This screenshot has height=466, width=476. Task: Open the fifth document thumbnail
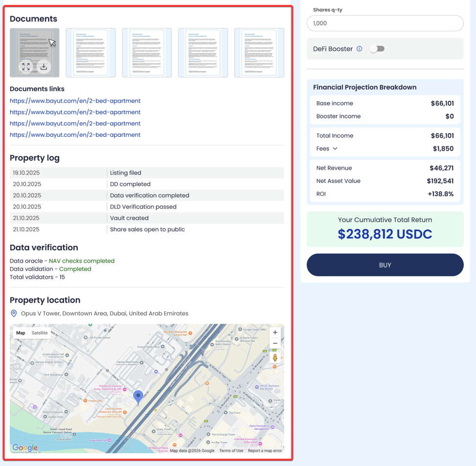pyautogui.click(x=259, y=53)
